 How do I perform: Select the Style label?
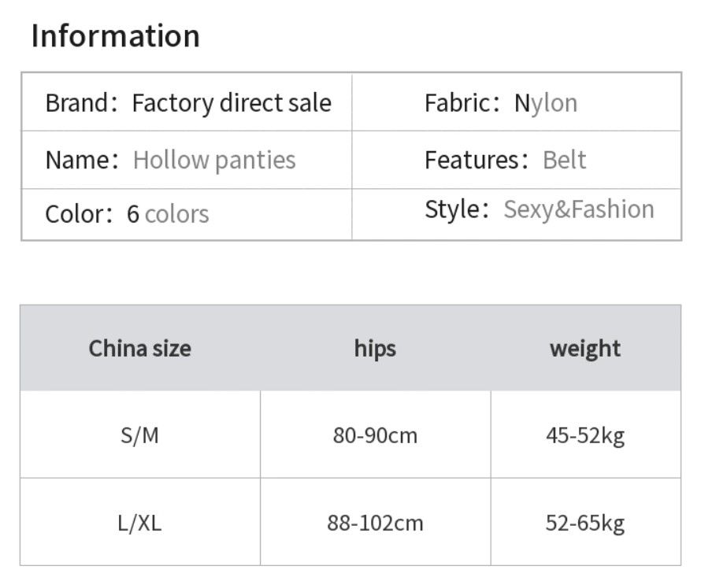tap(451, 209)
